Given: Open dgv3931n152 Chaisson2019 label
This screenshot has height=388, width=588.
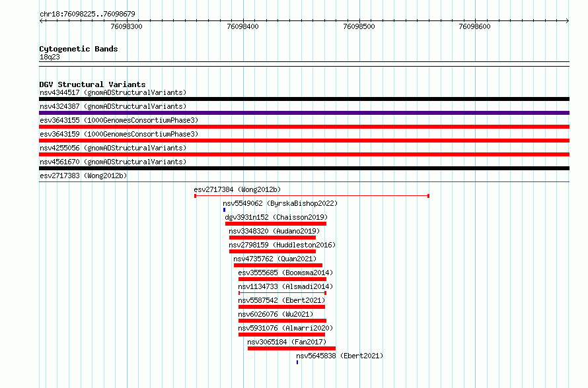Looking at the screenshot, I should pos(276,217).
